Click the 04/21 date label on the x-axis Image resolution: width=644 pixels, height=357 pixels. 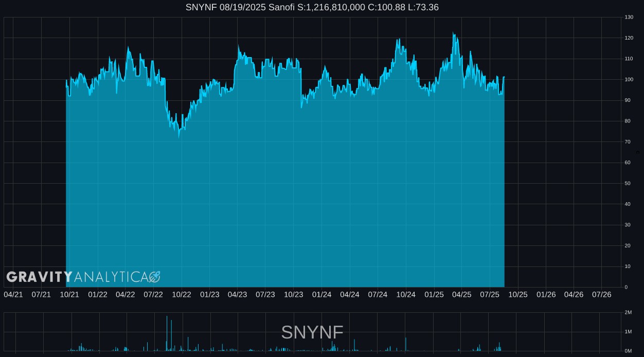point(13,294)
